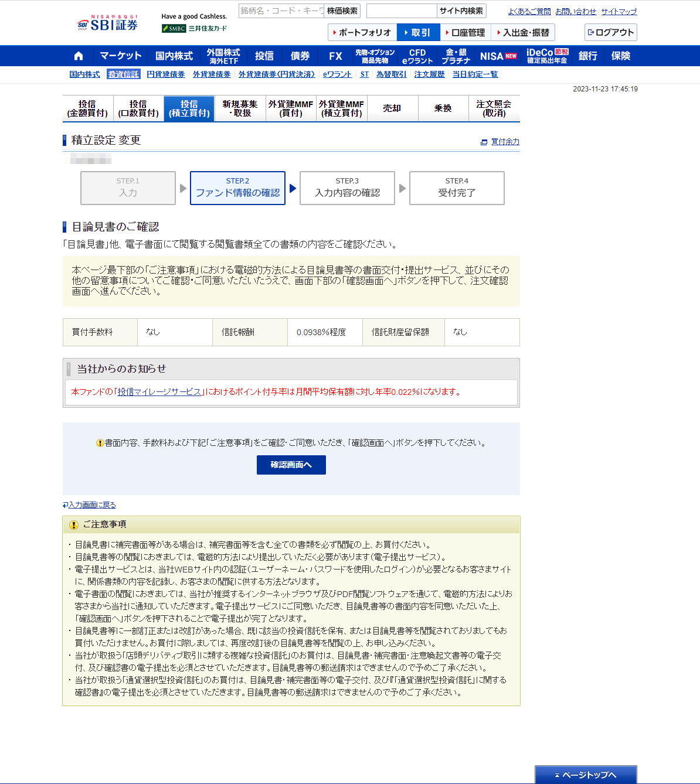The height and width of the screenshot is (784, 700).
Task: Click the ページトップへ button
Action: [x=585, y=775]
